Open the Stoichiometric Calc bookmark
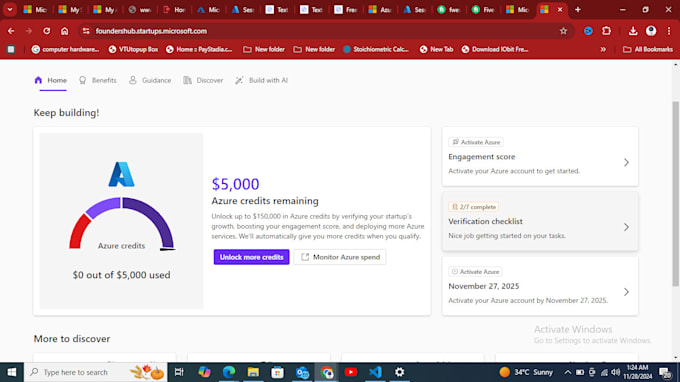680x382 pixels. 376,49
